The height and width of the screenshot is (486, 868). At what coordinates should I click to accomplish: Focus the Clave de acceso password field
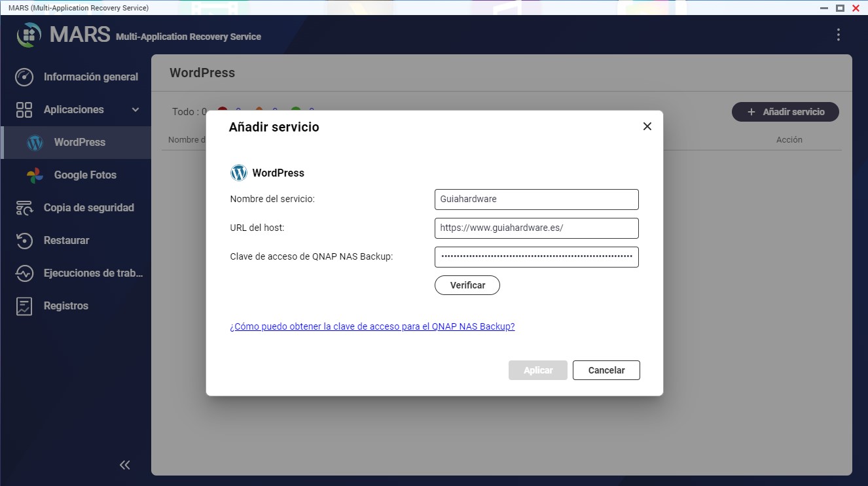click(x=537, y=257)
